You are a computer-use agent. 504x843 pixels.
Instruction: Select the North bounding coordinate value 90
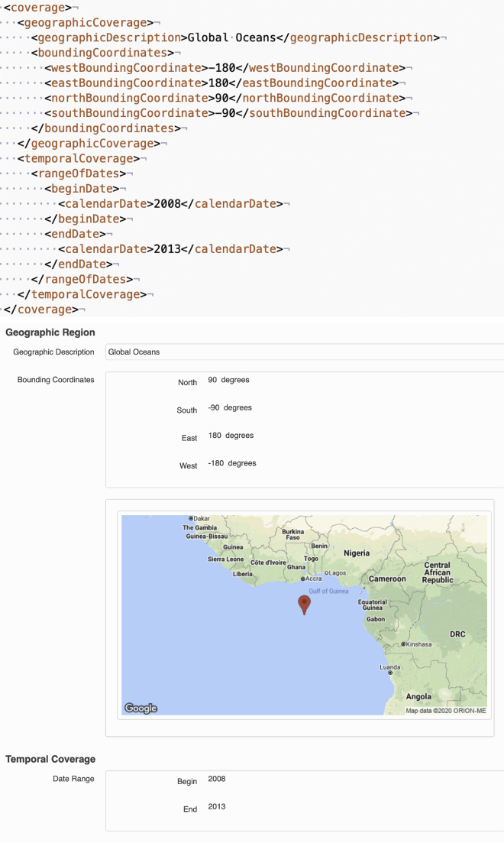[x=213, y=380]
